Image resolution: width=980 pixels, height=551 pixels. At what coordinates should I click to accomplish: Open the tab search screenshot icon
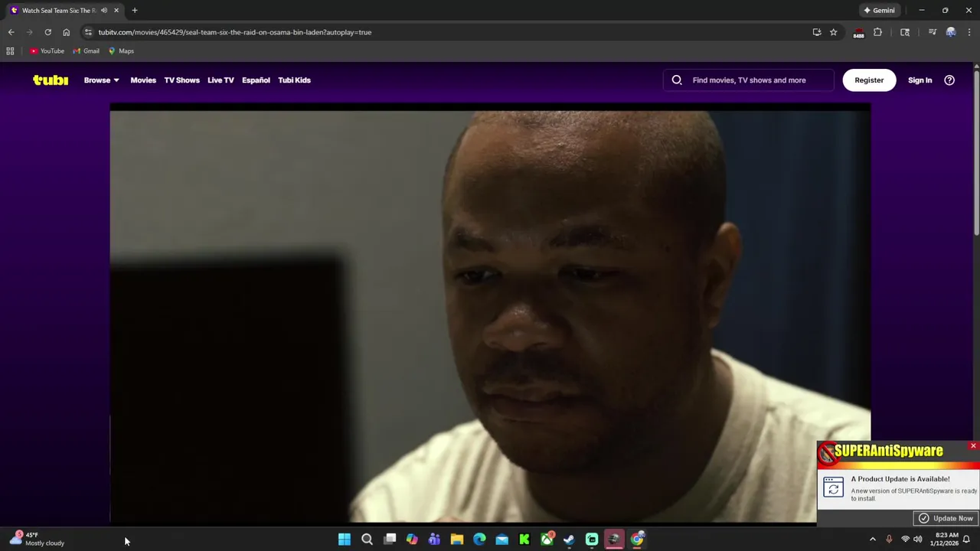point(905,32)
